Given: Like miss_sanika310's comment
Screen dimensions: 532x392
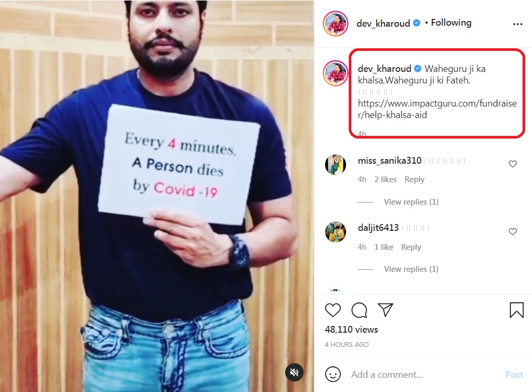Looking at the screenshot, I should click(513, 164).
